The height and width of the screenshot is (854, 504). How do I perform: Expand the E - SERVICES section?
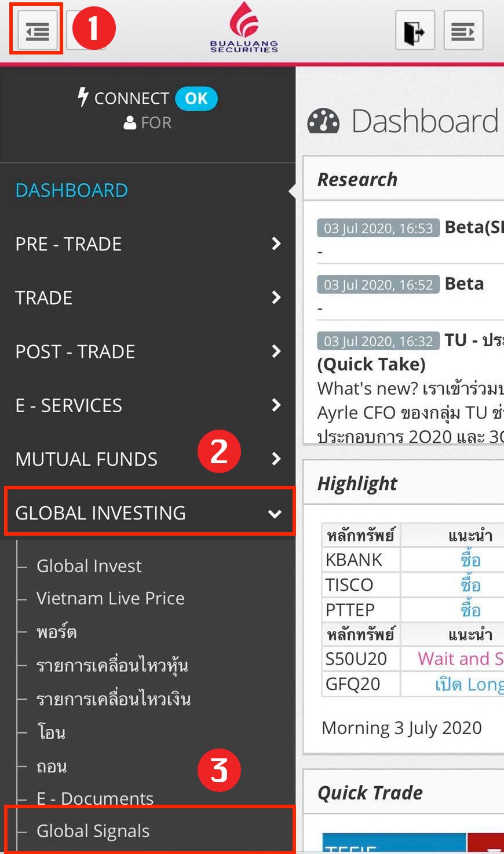point(148,405)
